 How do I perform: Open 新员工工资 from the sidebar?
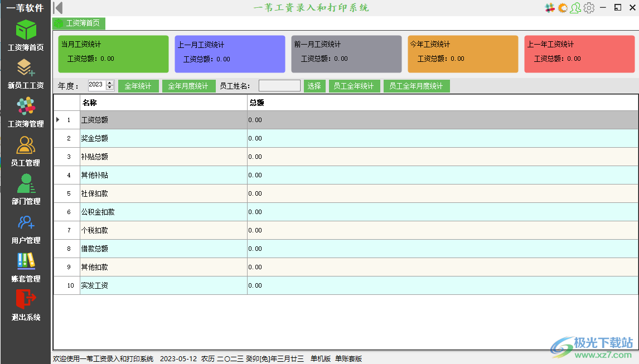tap(25, 72)
